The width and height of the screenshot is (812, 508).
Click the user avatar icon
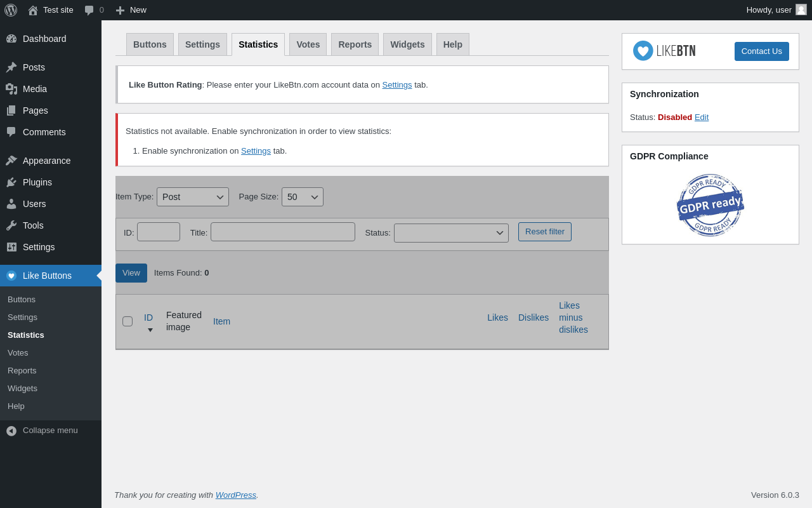801,10
